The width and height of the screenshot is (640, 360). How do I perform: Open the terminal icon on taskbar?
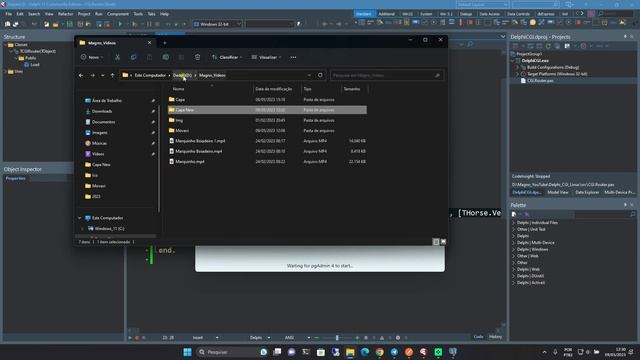[x=306, y=352]
